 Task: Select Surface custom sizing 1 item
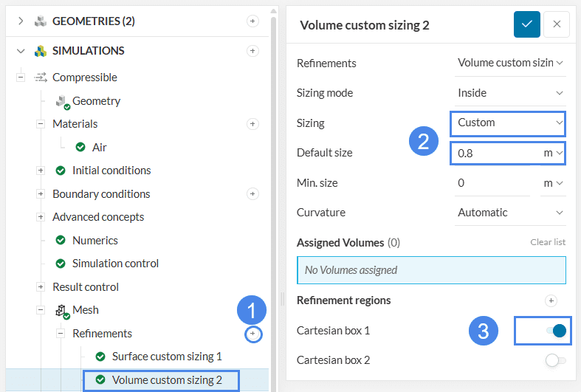(166, 357)
